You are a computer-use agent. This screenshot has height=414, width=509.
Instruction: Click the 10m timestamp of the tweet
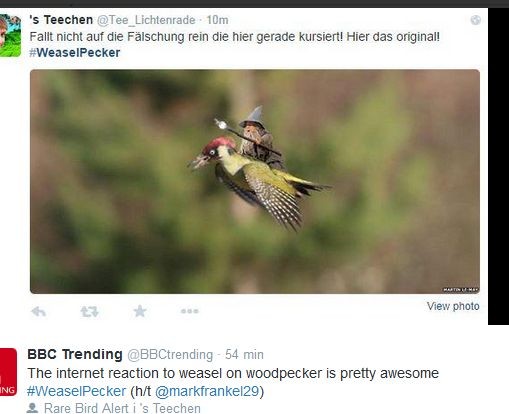[x=217, y=20]
